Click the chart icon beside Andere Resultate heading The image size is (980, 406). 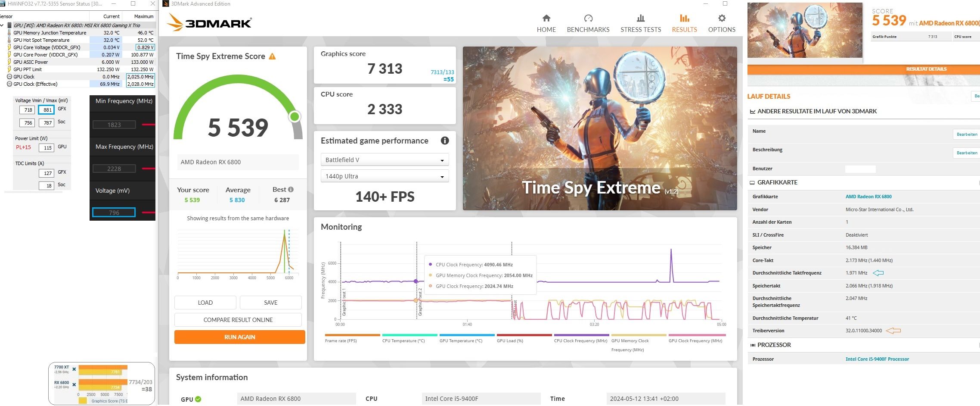753,111
